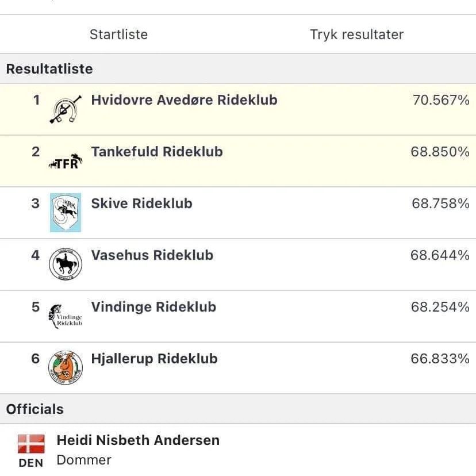Select judge Heidi Nisbeth Andersen
This screenshot has width=476, height=476.
[x=138, y=440]
